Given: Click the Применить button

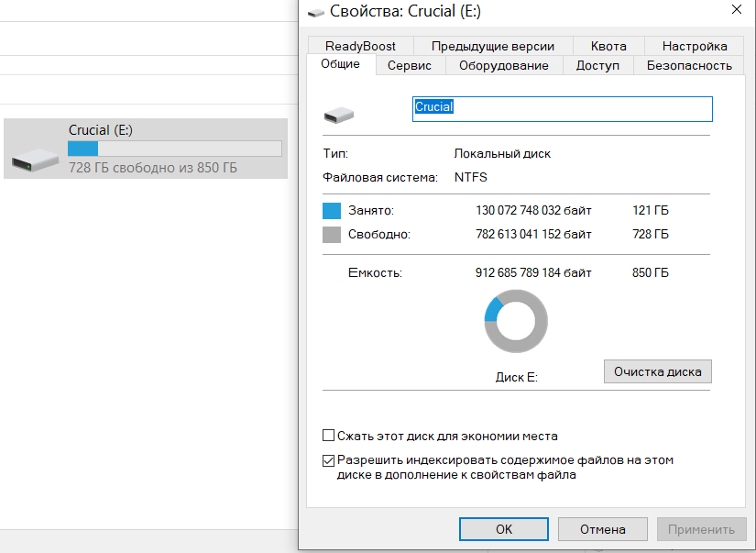Looking at the screenshot, I should pos(701,529).
